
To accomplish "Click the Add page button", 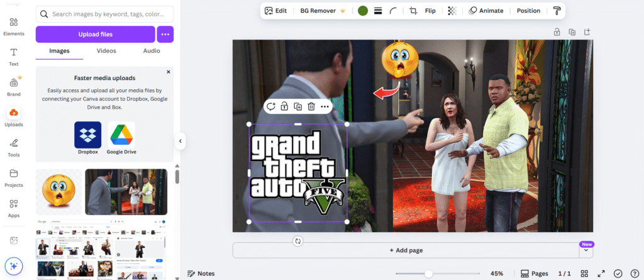I will click(406, 250).
